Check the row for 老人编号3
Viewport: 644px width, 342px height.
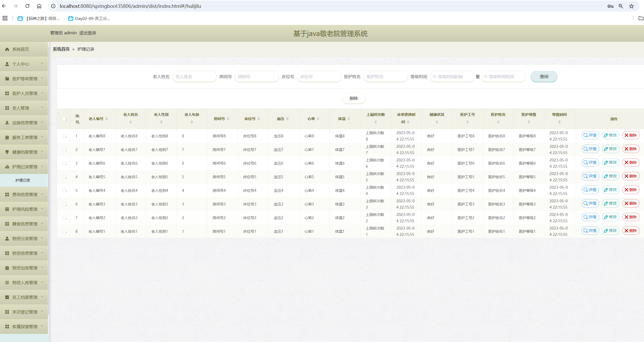pos(64,204)
